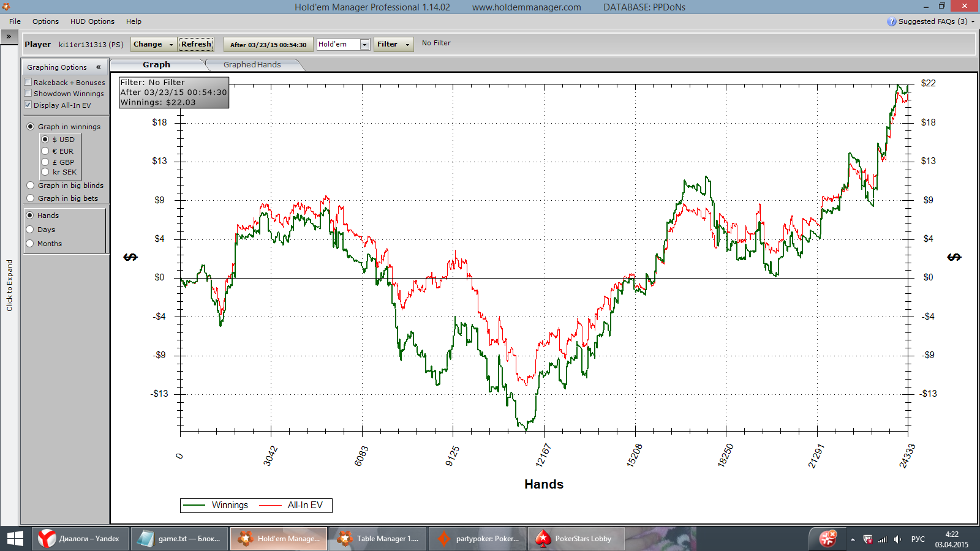Click the network signal tray icon
The height and width of the screenshot is (551, 980).
coord(883,539)
